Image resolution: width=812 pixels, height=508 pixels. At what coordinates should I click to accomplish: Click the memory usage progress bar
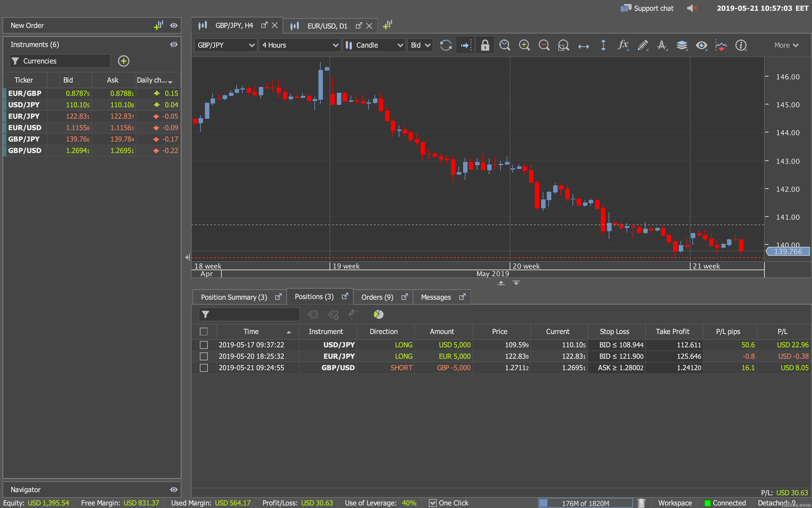coord(585,503)
